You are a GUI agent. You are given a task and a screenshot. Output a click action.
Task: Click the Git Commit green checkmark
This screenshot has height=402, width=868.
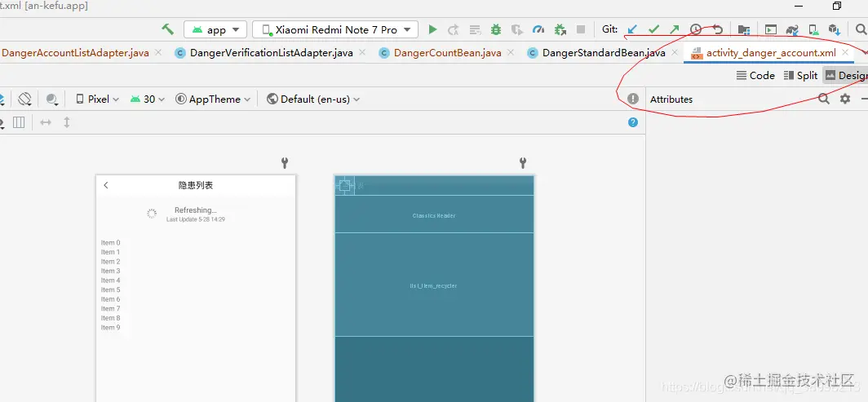click(x=653, y=29)
